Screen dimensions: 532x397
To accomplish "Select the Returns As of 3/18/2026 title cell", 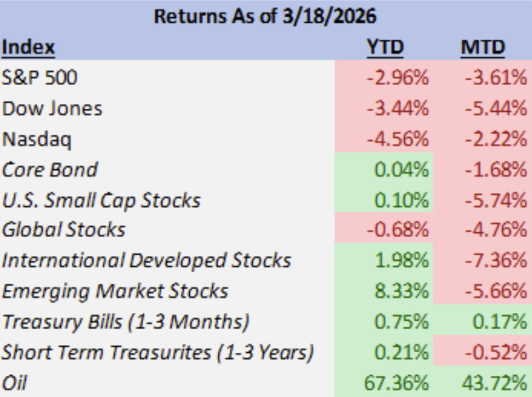I will click(265, 16).
